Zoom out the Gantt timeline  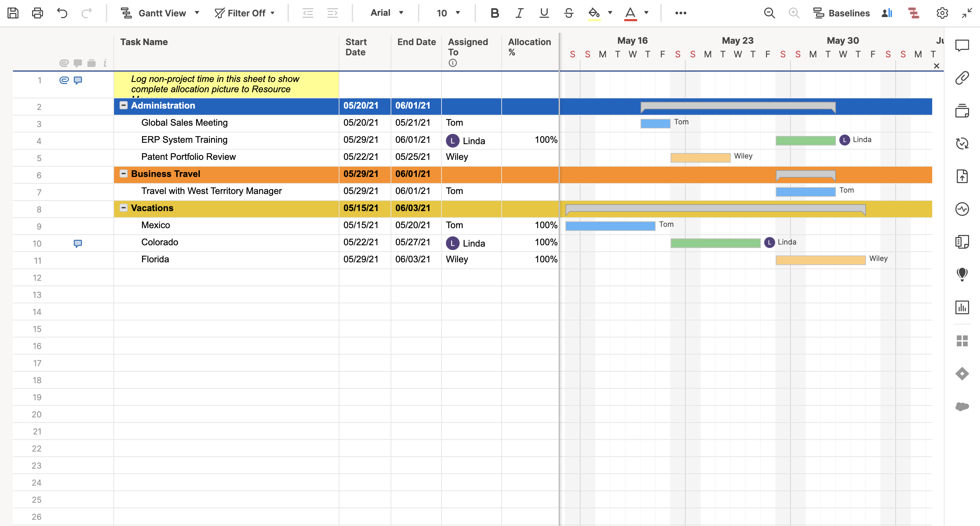point(769,13)
